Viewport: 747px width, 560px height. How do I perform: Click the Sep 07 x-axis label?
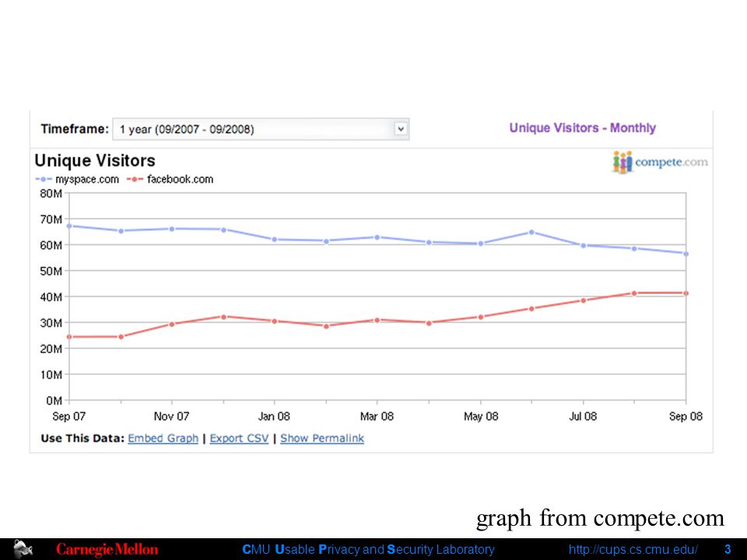click(68, 416)
